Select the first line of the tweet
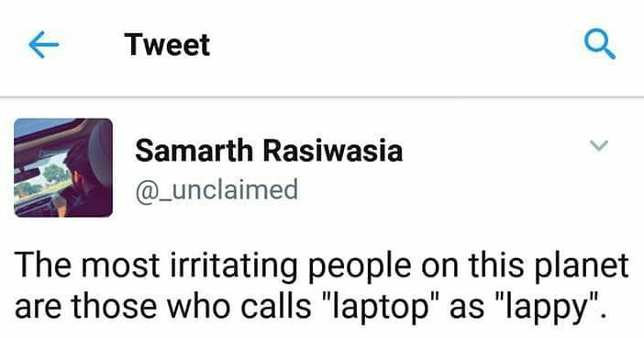 pyautogui.click(x=322, y=265)
